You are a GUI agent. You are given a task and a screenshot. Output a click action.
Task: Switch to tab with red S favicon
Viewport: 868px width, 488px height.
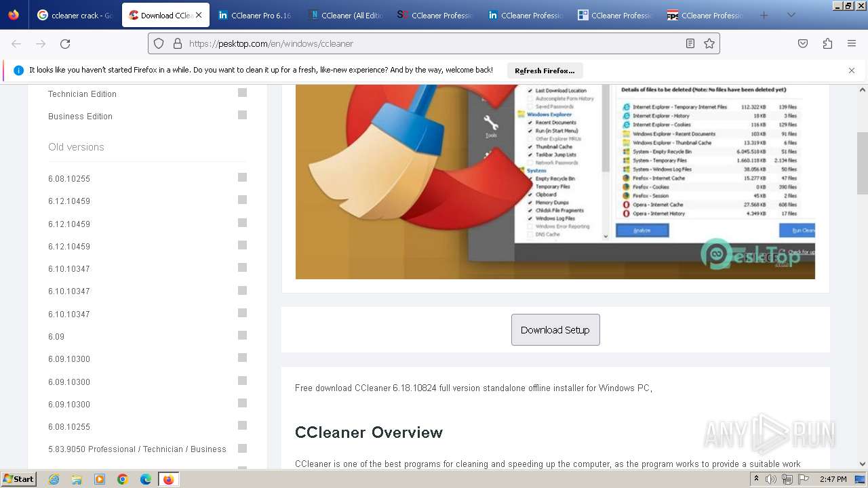pos(435,15)
